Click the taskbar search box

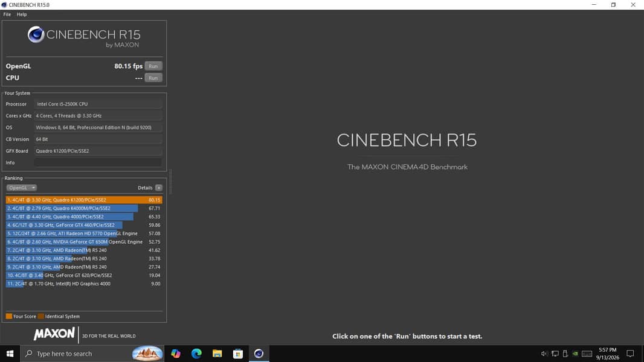[92, 354]
